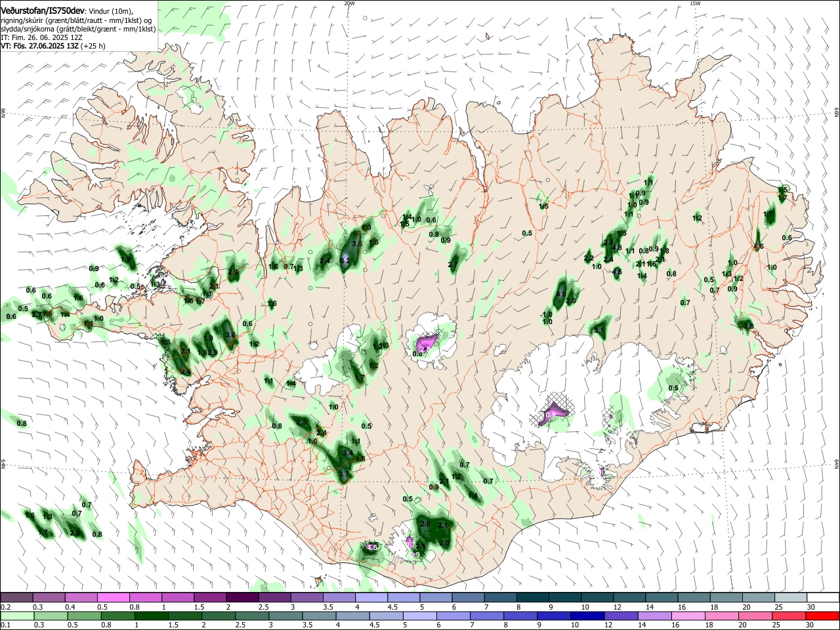This screenshot has height=630, width=840.
Task: Select top legend row swatch labelled 0.3
Action: tap(49, 597)
